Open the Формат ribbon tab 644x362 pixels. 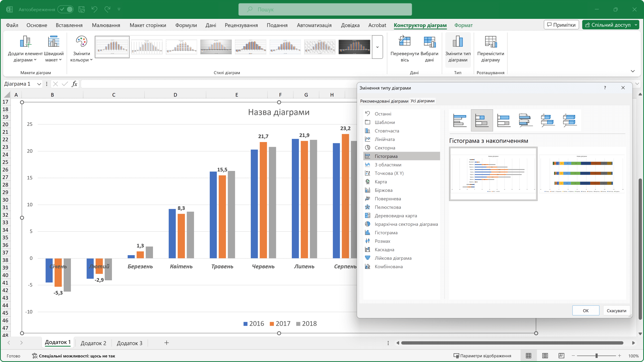(463, 25)
